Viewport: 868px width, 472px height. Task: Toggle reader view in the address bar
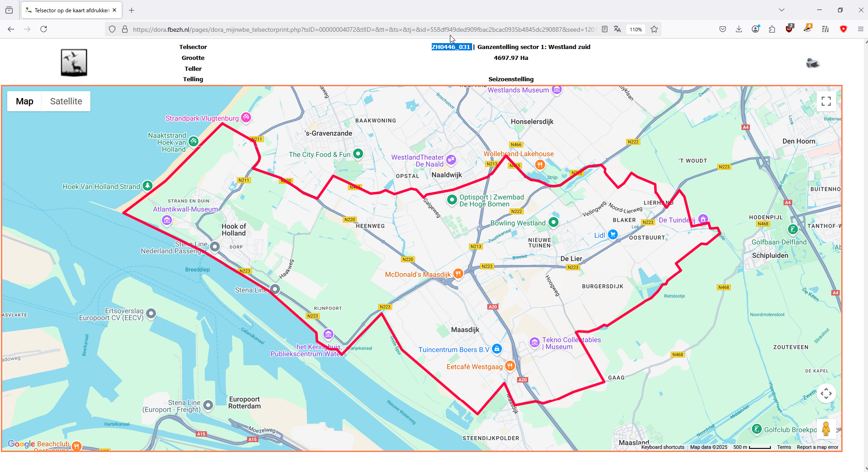(x=605, y=29)
